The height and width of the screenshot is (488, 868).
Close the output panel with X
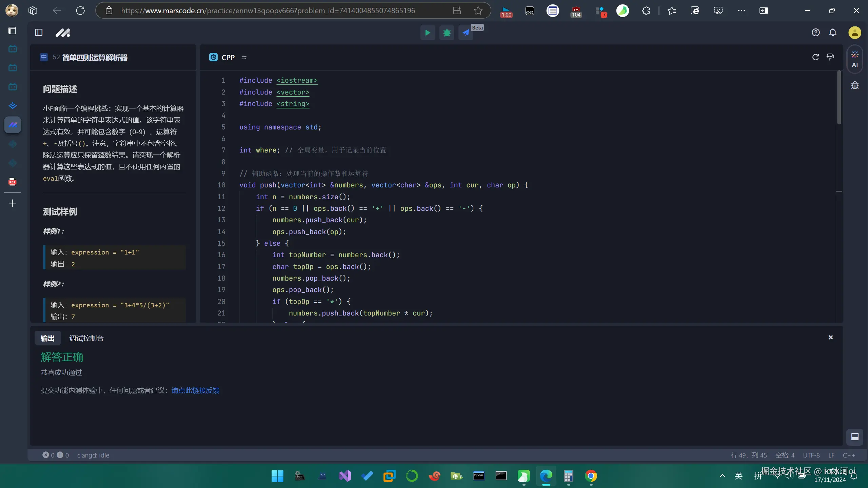[830, 337]
